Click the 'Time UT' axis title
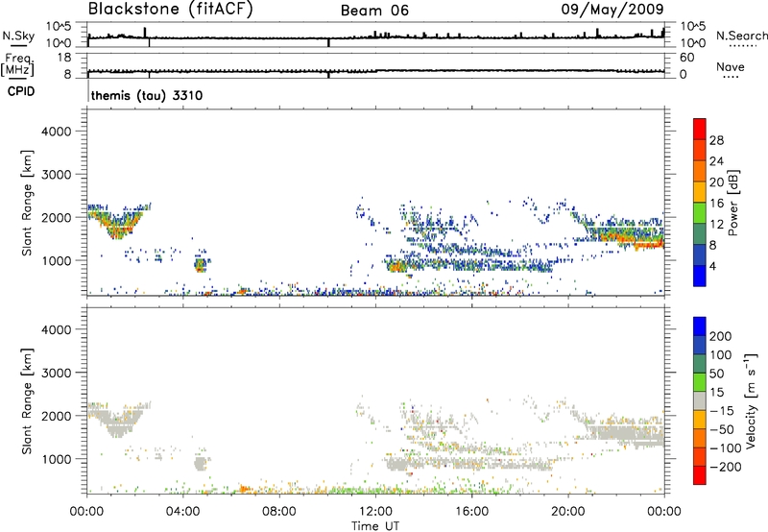This screenshot has width=768, height=532. pyautogui.click(x=375, y=526)
